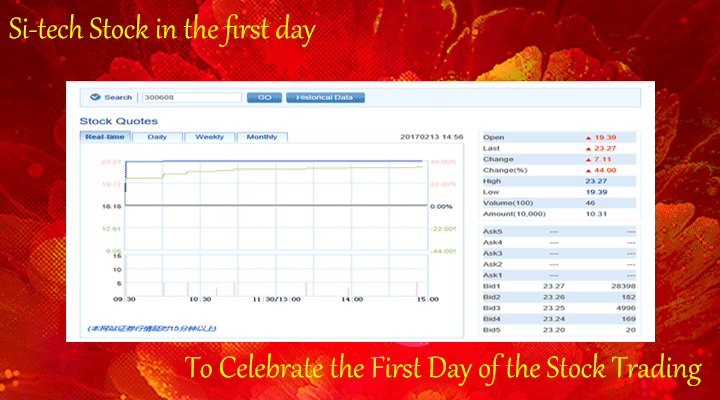The width and height of the screenshot is (720, 400).
Task: Click the Bid1 price 23.27
Action: (554, 286)
